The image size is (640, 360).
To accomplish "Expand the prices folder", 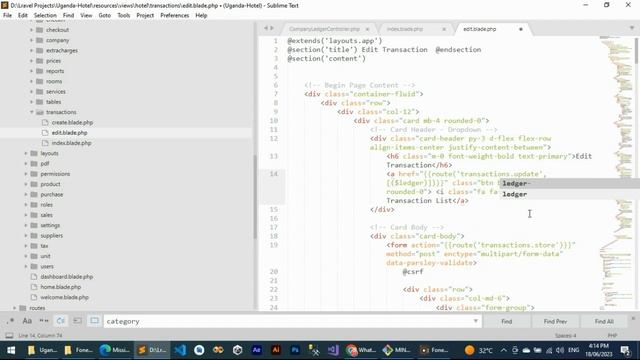I will (31, 60).
